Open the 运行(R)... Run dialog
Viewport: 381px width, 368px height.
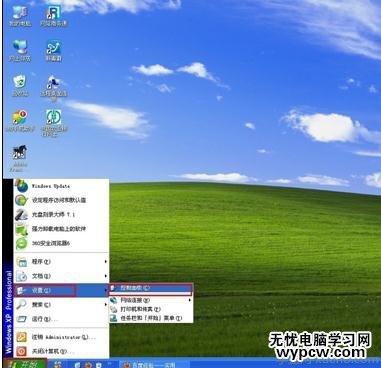coord(61,319)
